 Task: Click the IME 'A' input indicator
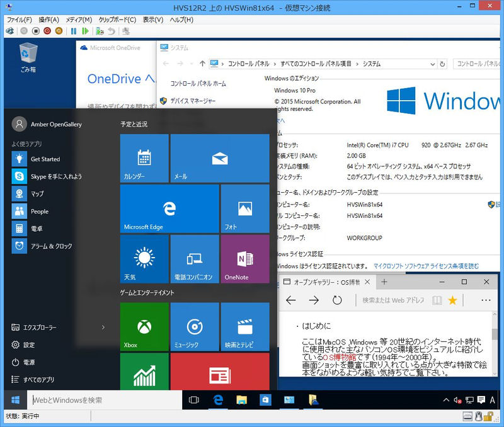(x=492, y=400)
